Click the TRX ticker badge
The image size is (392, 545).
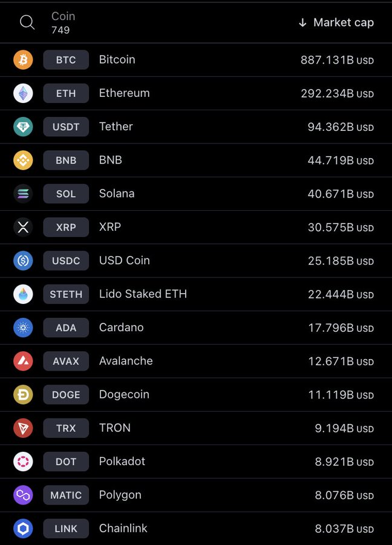pyautogui.click(x=66, y=428)
